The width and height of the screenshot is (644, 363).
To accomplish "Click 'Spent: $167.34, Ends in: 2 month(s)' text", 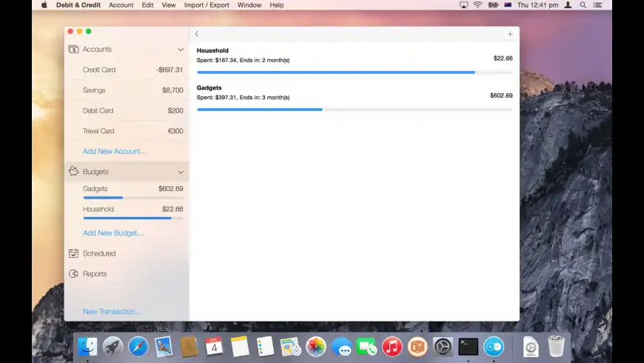I will click(x=243, y=61).
